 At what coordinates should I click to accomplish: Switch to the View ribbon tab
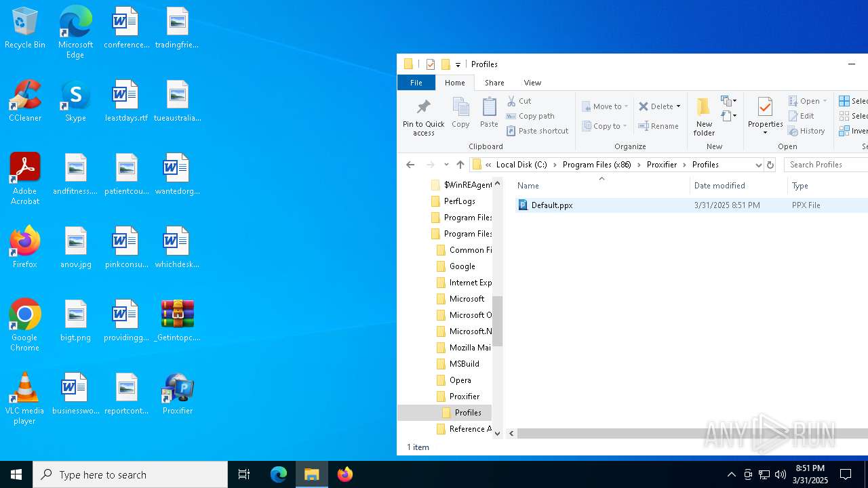pyautogui.click(x=532, y=83)
